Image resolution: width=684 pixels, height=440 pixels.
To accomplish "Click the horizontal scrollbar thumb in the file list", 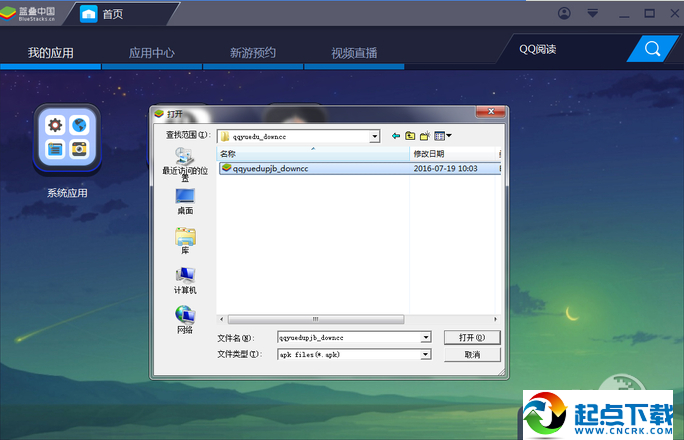I will (x=316, y=319).
